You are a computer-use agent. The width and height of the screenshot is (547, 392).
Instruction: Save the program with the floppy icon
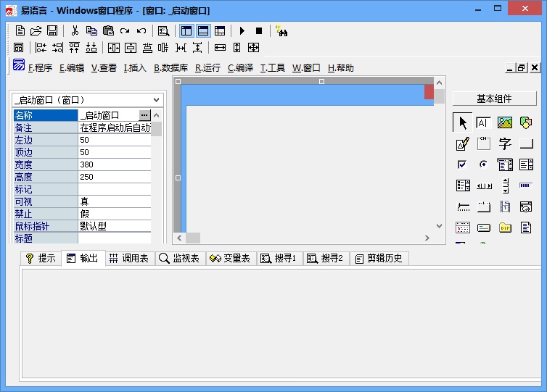[52, 30]
